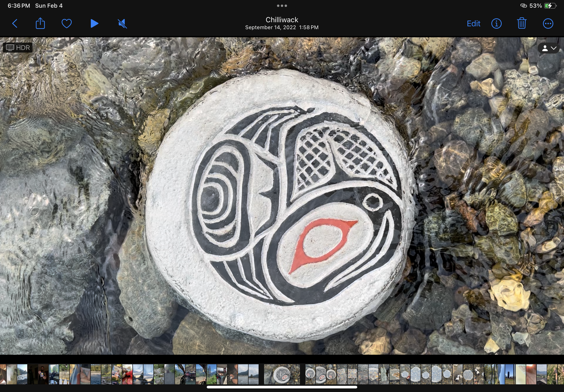This screenshot has height=392, width=564.
Task: Select the enlarged current carved stone thumbnail
Action: [x=282, y=374]
